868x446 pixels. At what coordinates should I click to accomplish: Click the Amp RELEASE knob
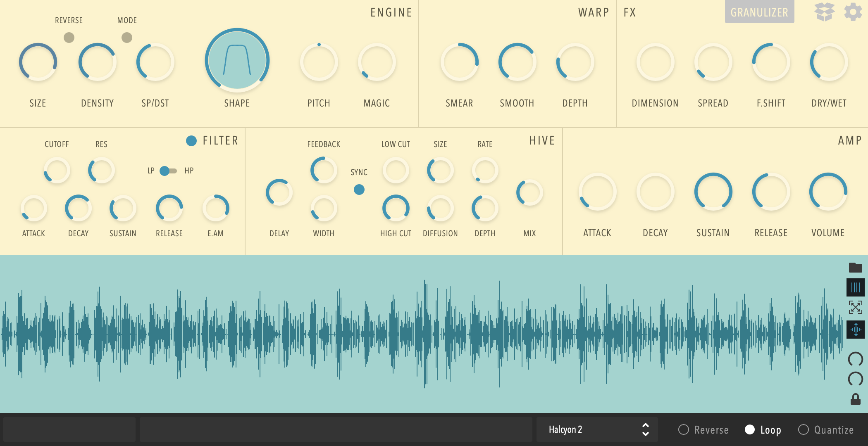(x=771, y=192)
